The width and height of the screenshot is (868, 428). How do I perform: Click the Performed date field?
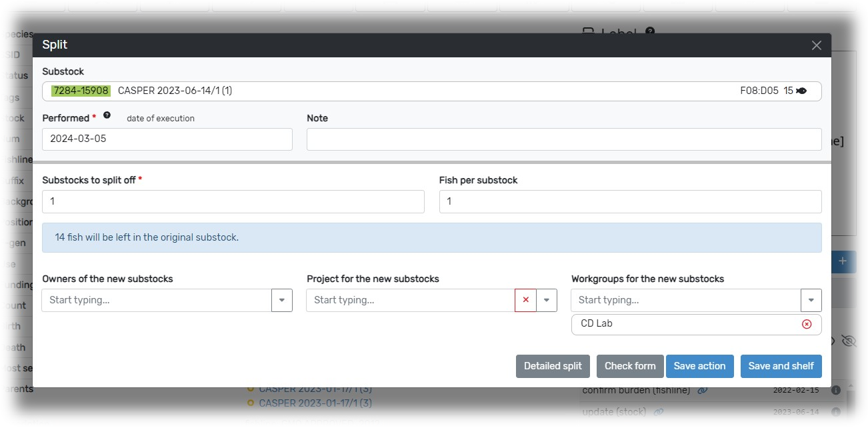point(167,139)
